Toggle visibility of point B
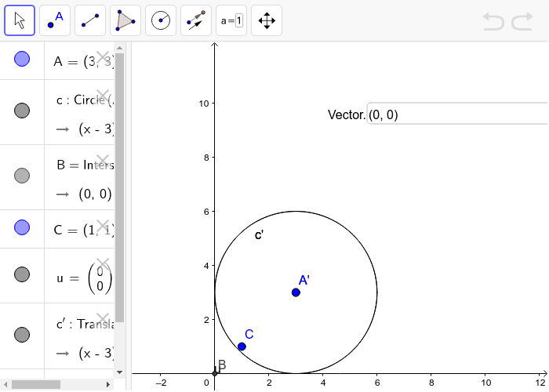 pyautogui.click(x=22, y=176)
